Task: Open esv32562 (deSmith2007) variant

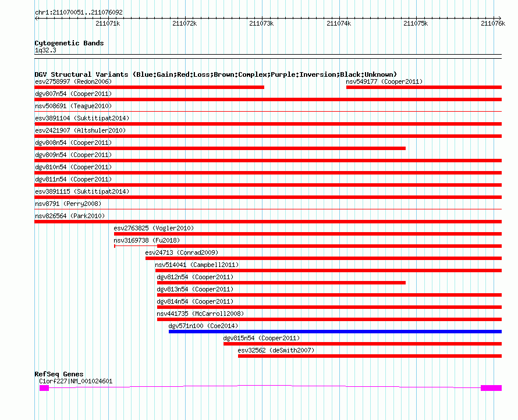Action: 276,350
